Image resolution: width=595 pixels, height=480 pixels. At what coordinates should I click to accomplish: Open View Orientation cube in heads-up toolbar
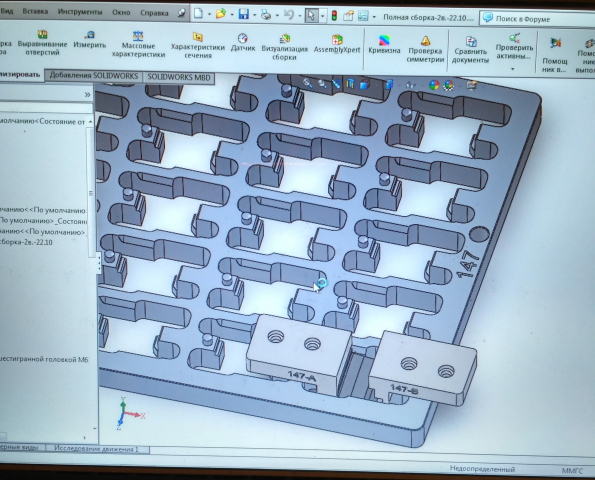(365, 84)
